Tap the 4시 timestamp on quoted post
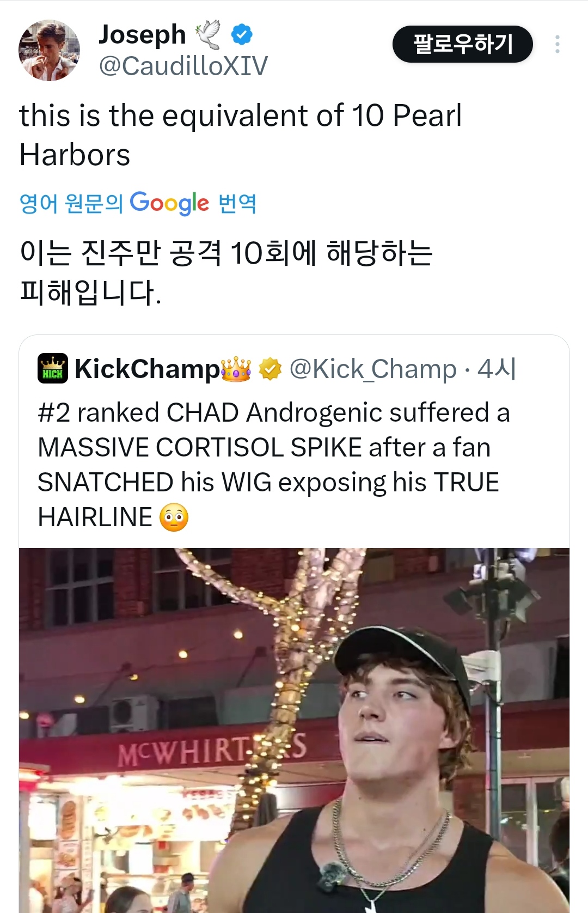 [x=497, y=369]
